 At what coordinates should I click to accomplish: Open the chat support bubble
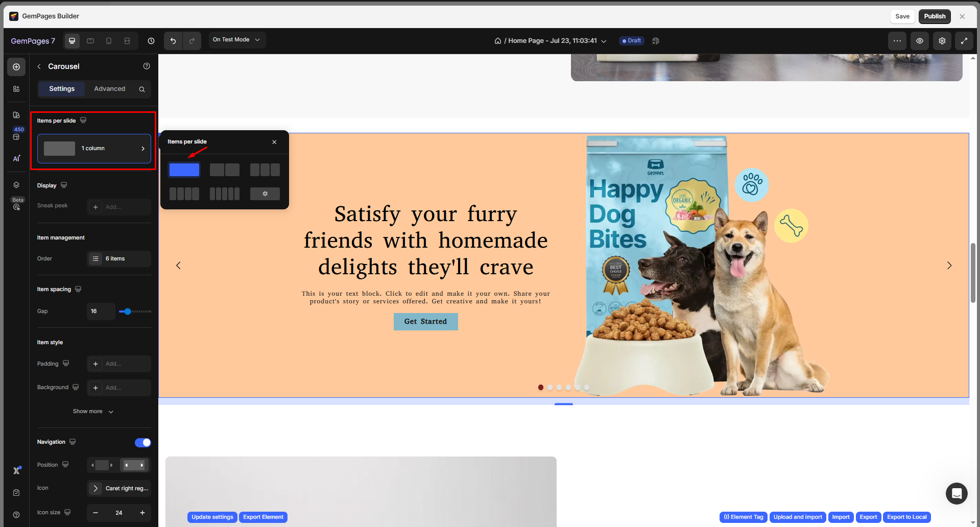[x=956, y=493]
